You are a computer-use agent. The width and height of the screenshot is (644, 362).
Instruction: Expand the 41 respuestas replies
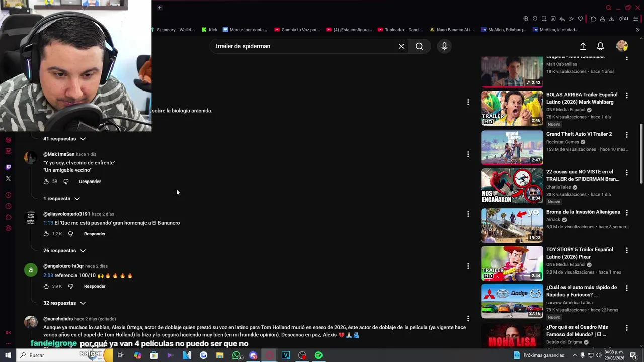pos(64,139)
